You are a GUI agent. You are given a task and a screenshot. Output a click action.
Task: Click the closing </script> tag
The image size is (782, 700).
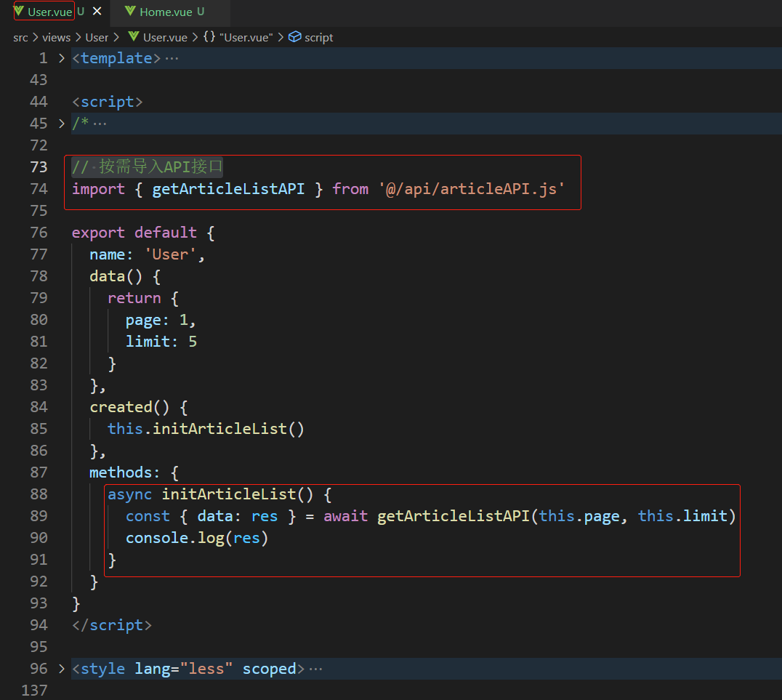click(112, 625)
